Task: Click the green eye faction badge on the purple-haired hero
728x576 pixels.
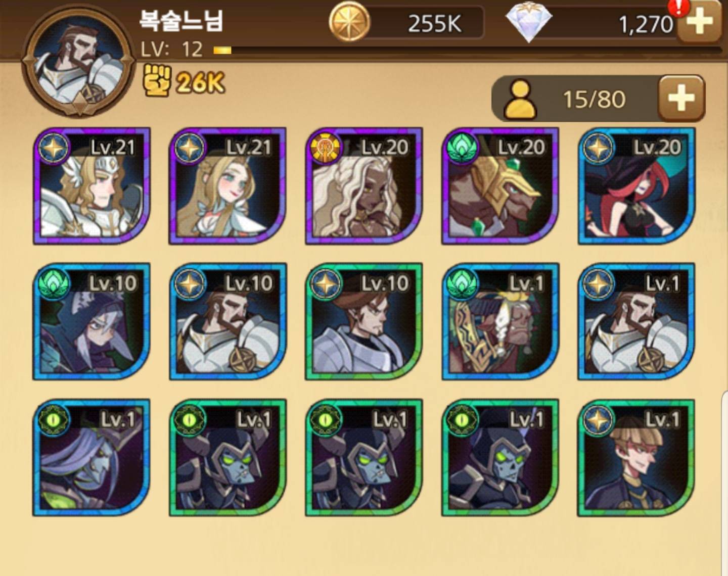Action: (x=53, y=419)
